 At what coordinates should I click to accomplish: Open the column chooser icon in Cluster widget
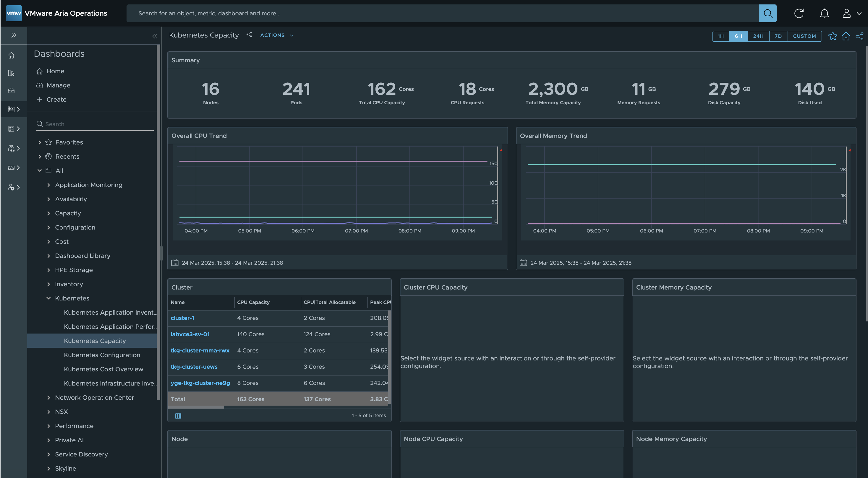[x=178, y=416]
